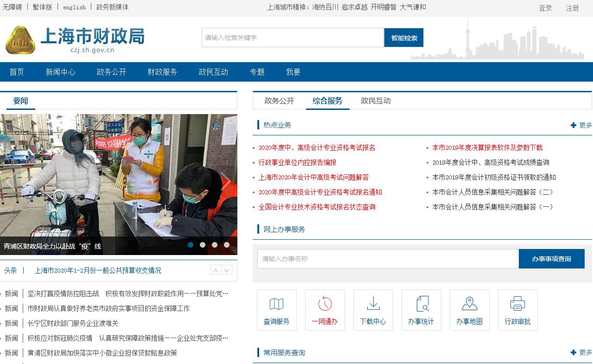
Task: Click the Shanghai Finance Bureau emblem logo
Action: [x=20, y=40]
